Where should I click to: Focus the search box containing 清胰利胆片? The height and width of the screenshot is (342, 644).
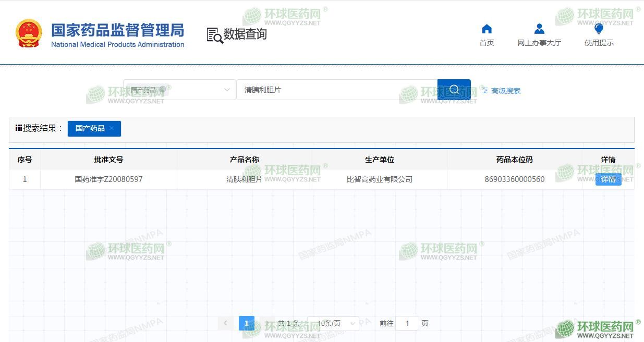[336, 90]
